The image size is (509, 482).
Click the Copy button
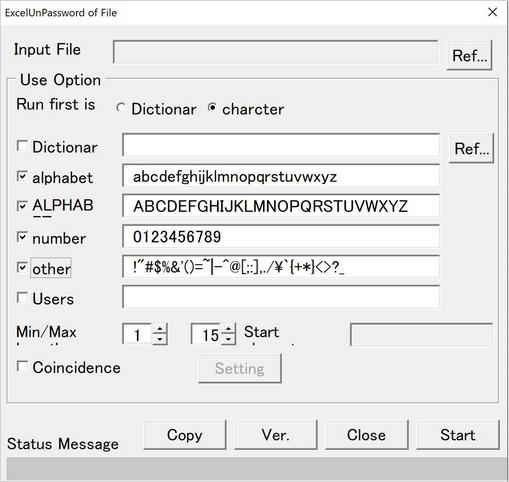pos(185,435)
